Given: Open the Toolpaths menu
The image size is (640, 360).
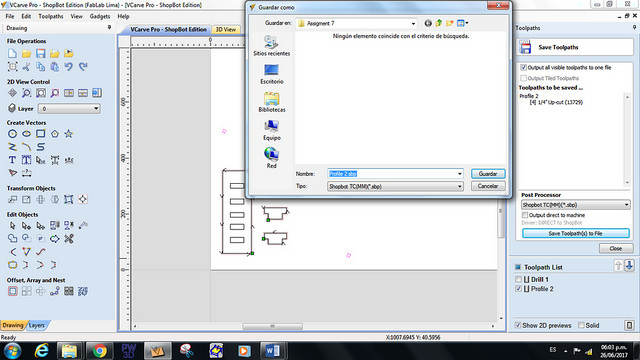Looking at the screenshot, I should (x=51, y=16).
